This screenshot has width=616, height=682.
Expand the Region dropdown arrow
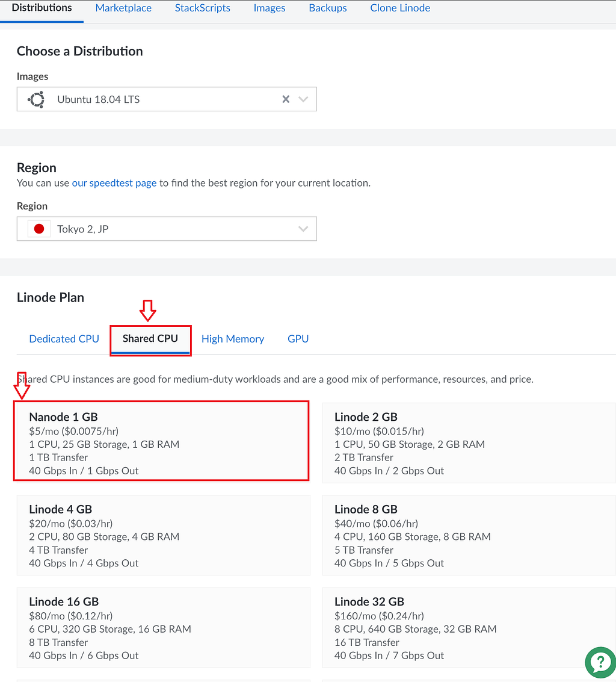(303, 229)
